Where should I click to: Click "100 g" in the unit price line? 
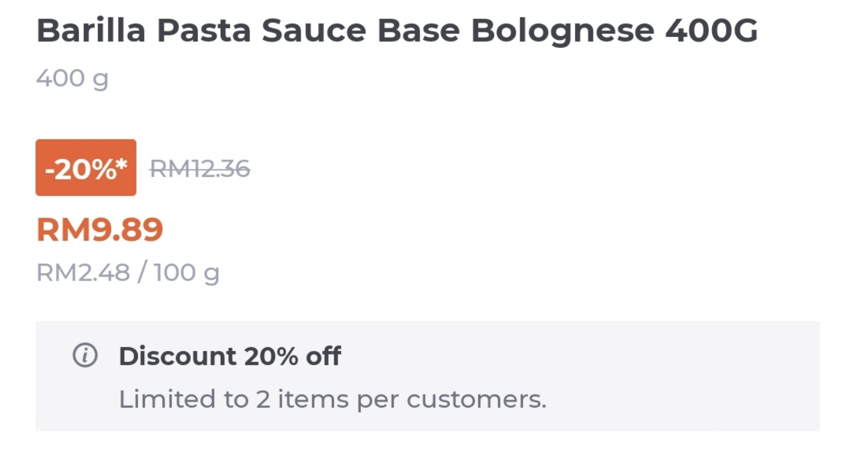186,272
